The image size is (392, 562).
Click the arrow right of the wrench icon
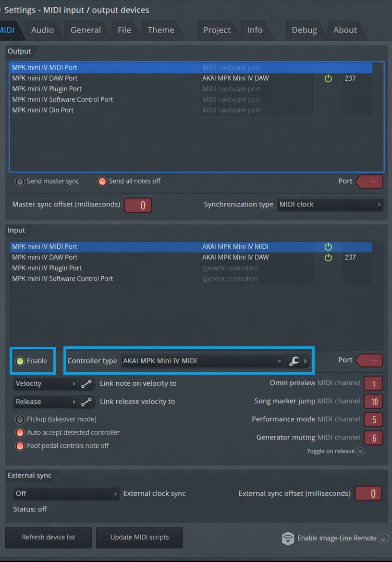(x=306, y=361)
